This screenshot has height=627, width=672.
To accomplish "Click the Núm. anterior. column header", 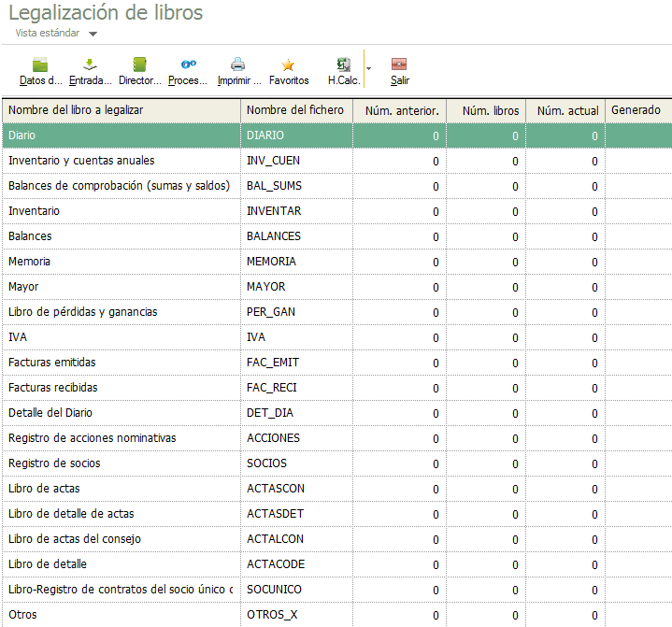I will [x=399, y=110].
